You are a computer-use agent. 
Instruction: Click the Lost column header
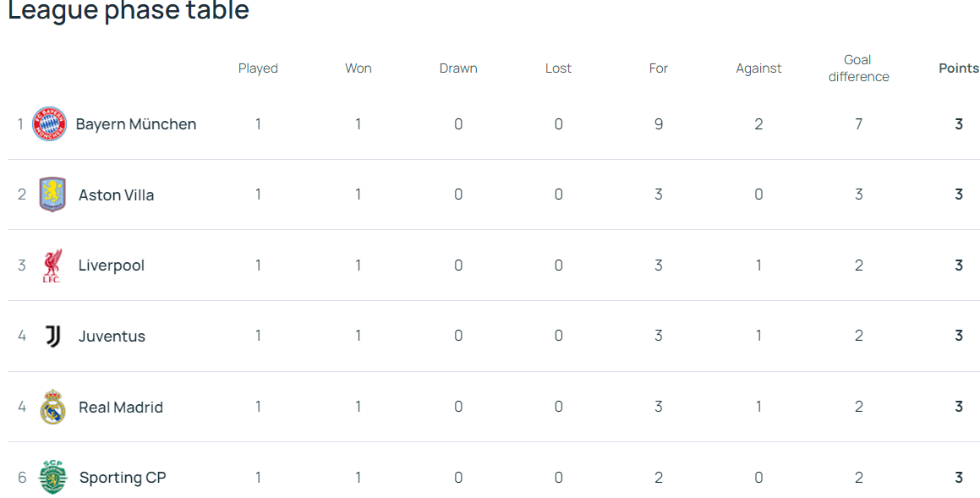pyautogui.click(x=558, y=68)
